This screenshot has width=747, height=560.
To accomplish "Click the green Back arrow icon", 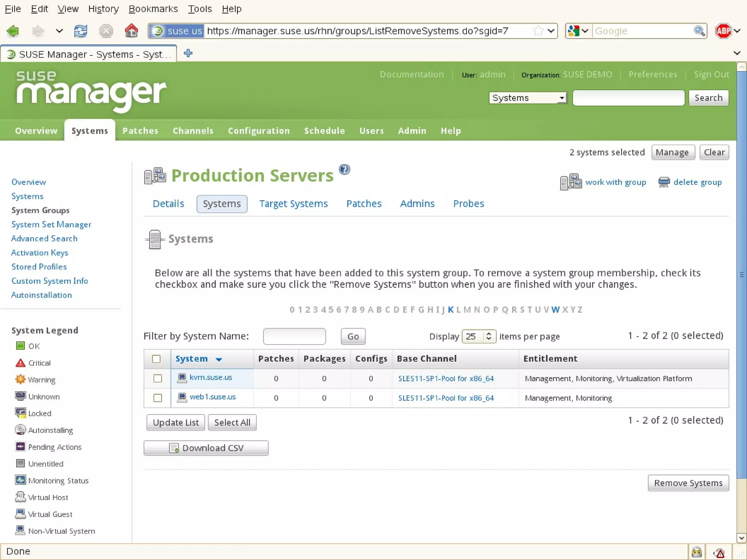I will 13,31.
